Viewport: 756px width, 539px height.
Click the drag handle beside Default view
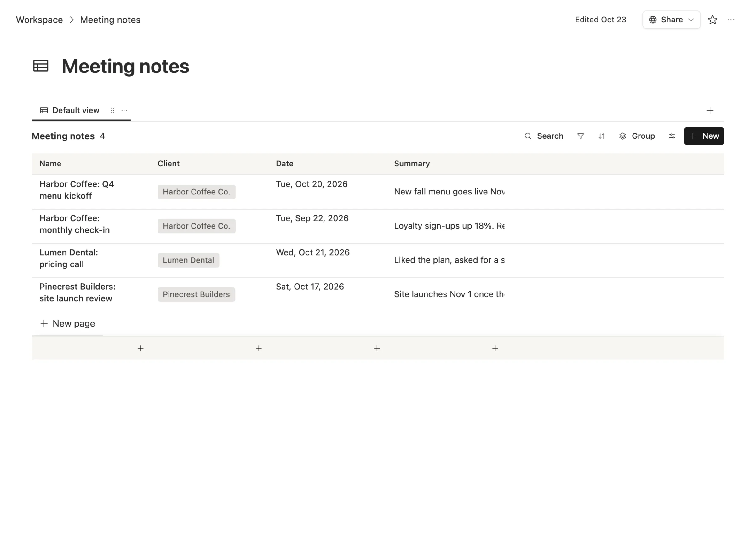coord(112,111)
